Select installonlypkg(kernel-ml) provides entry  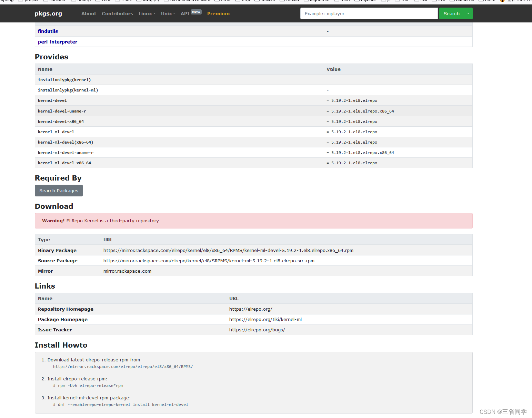[x=68, y=90]
